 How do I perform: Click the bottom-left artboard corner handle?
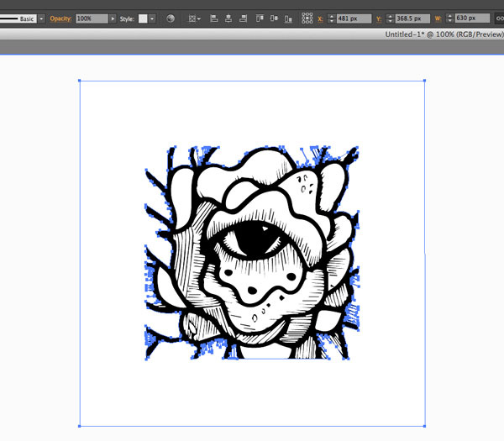tap(80, 426)
